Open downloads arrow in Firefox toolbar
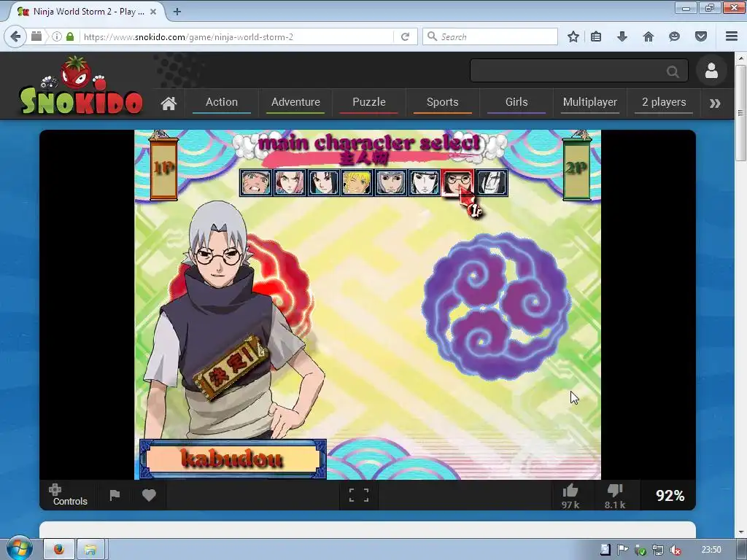This screenshot has width=747, height=560. pyautogui.click(x=622, y=36)
